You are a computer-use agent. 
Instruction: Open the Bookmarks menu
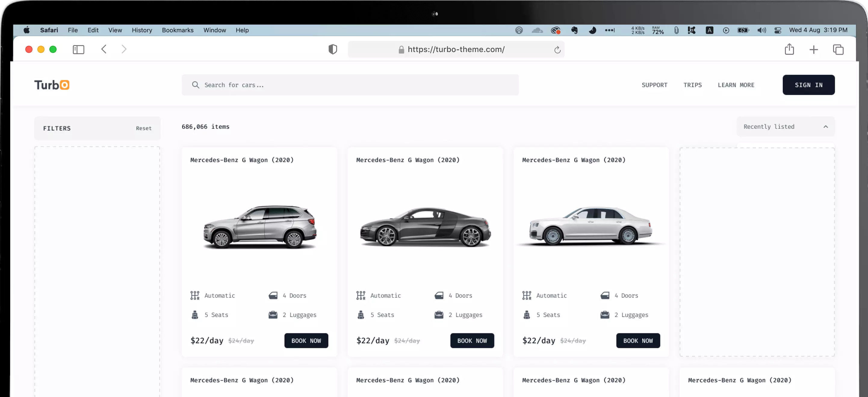coord(178,30)
